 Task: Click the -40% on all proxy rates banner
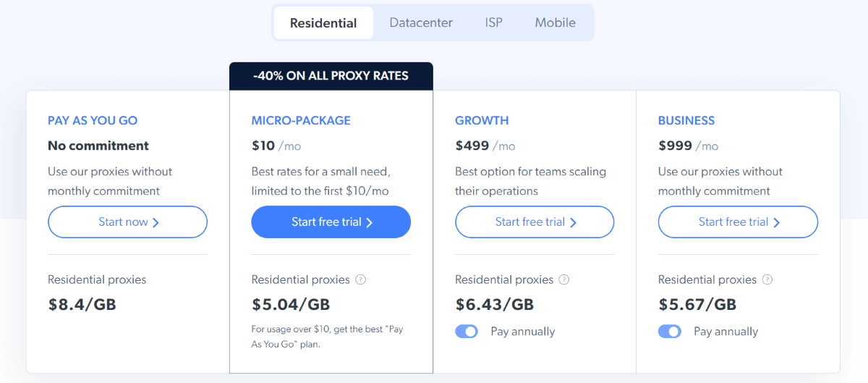[331, 76]
